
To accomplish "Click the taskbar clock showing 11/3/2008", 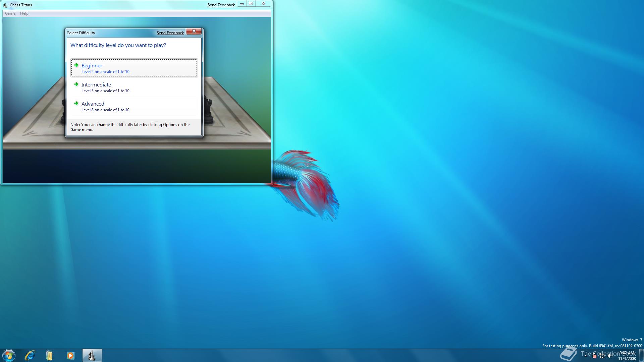I will point(627,356).
